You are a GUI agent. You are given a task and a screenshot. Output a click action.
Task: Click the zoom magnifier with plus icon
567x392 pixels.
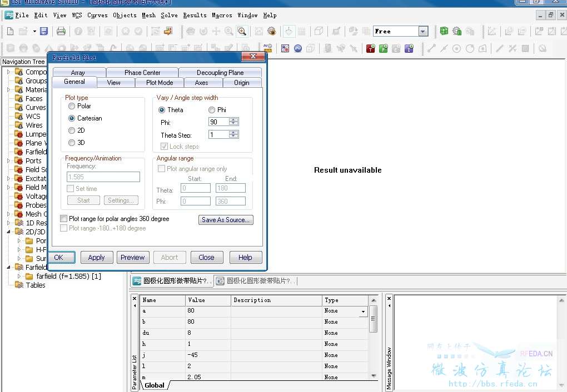pos(242,32)
